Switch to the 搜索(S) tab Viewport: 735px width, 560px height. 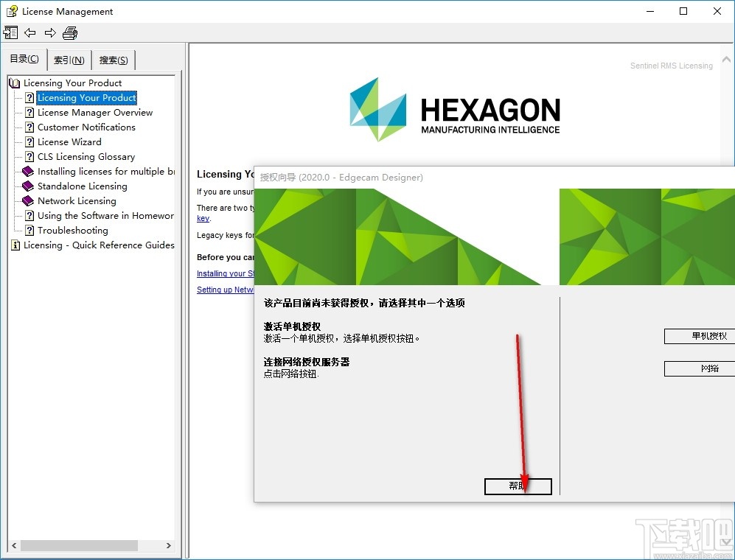(x=111, y=59)
